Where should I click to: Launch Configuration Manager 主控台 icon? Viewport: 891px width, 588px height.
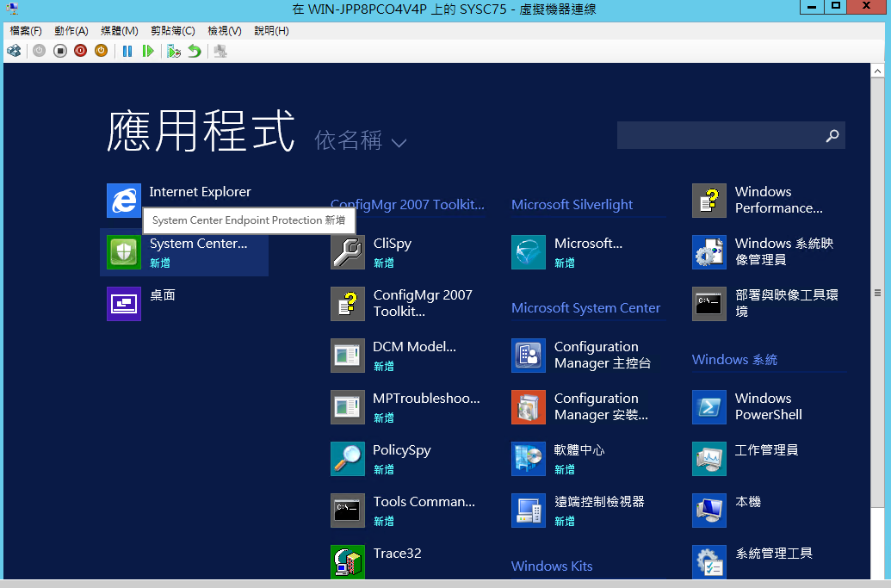529,356
